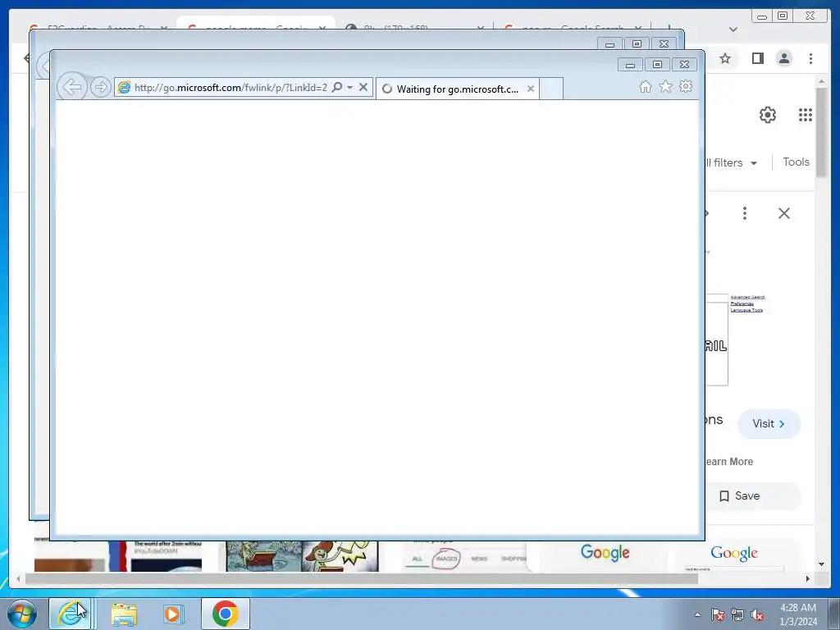Open Internet Explorer search magnifier icon
The image size is (840, 630).
[337, 87]
